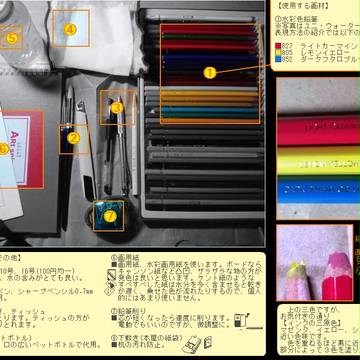The height and width of the screenshot is (360, 360).
Task: Click the yellow 805 color swatch
Action: click(279, 53)
